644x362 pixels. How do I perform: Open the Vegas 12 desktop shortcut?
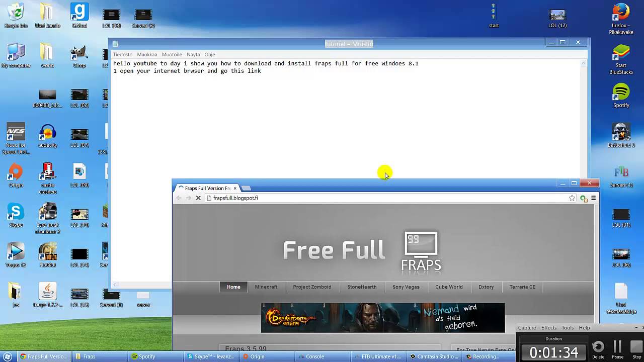[16, 255]
